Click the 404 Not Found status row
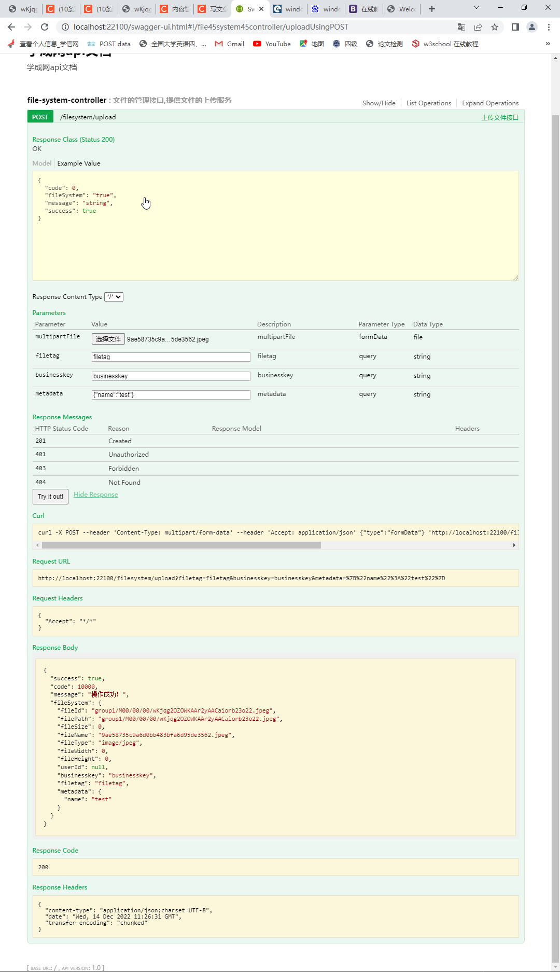The width and height of the screenshot is (560, 972). [x=275, y=482]
